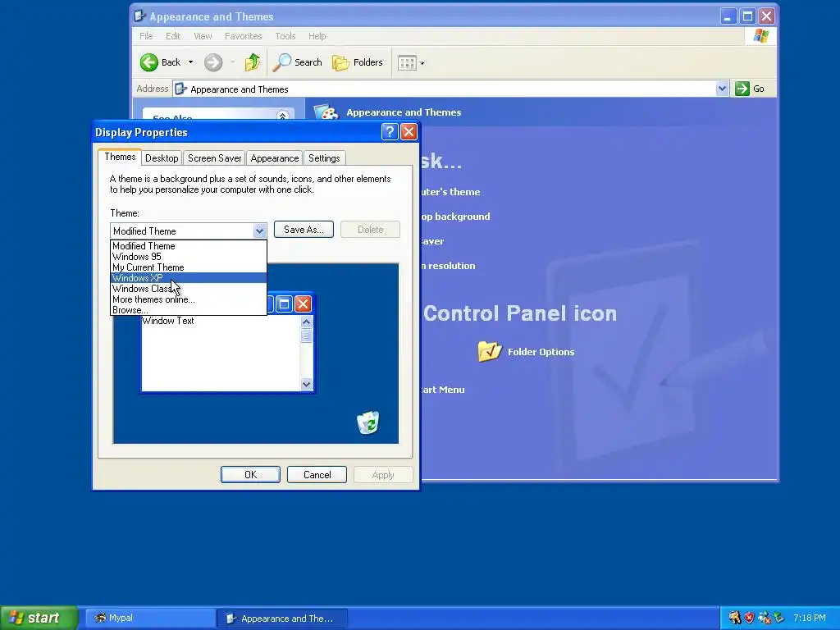Click the first system tray icon
The image size is (840, 630).
(x=734, y=618)
